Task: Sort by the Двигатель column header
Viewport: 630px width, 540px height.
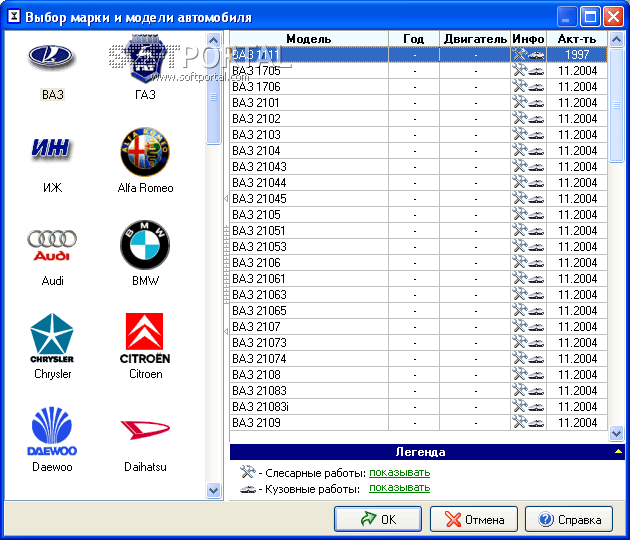Action: [475, 39]
